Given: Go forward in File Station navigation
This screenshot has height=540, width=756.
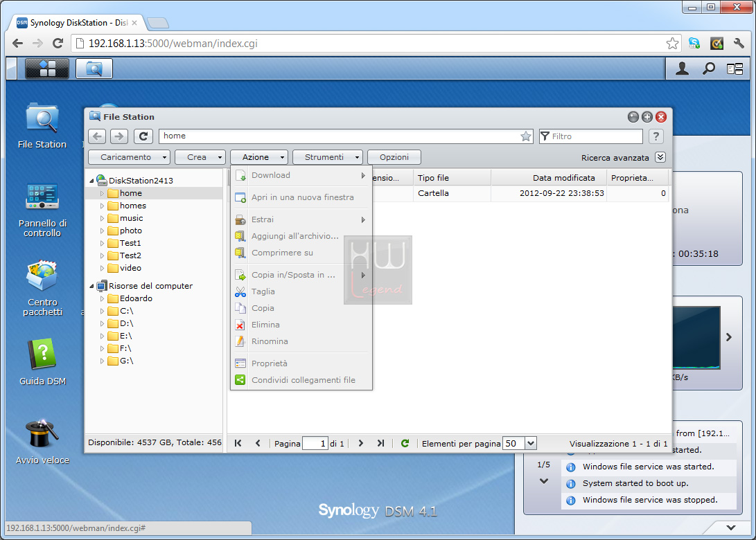Looking at the screenshot, I should click(x=119, y=136).
